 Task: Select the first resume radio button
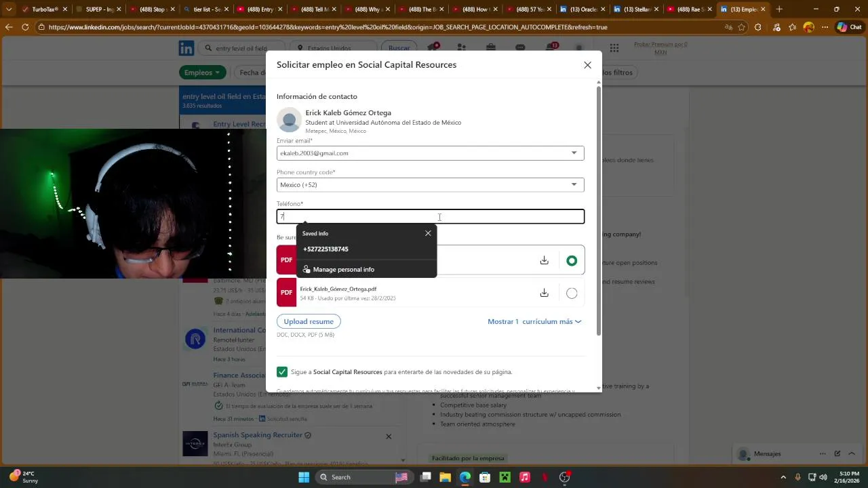click(x=572, y=261)
